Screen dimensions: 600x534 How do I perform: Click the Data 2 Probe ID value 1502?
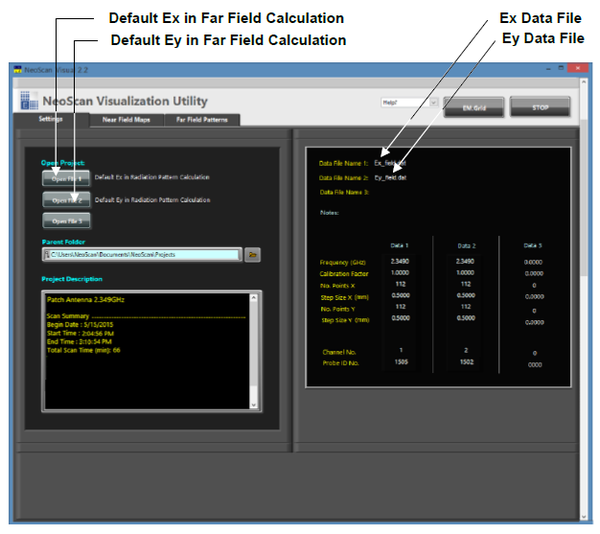pos(467,362)
